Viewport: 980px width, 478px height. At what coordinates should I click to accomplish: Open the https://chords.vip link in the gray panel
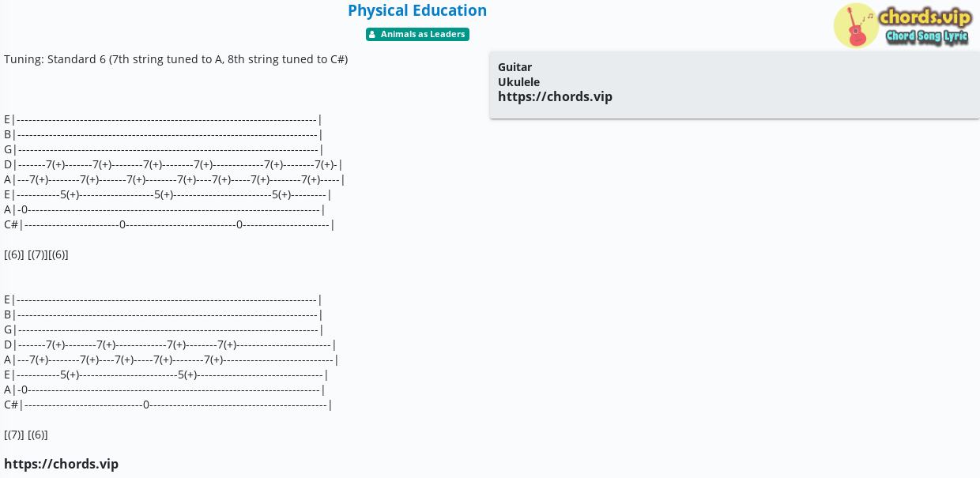coord(555,96)
